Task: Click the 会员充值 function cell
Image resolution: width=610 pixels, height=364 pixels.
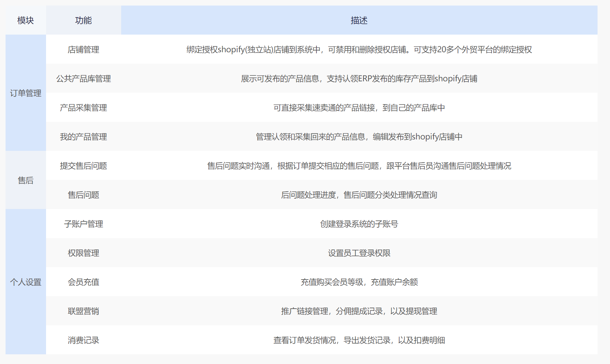Action: (83, 282)
